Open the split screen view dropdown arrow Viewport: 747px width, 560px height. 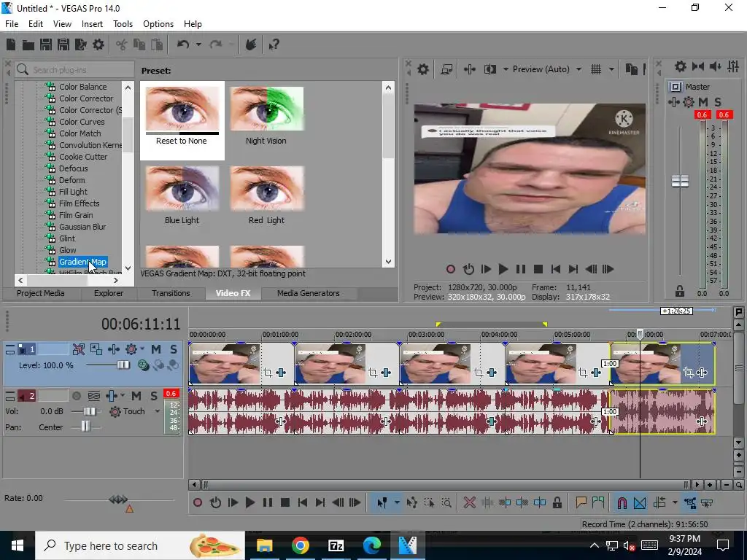point(506,69)
